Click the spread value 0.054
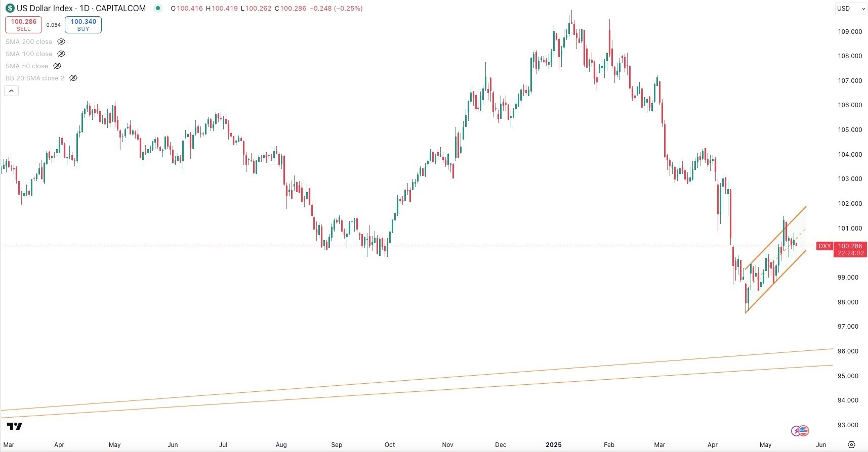The image size is (868, 452). [x=54, y=25]
